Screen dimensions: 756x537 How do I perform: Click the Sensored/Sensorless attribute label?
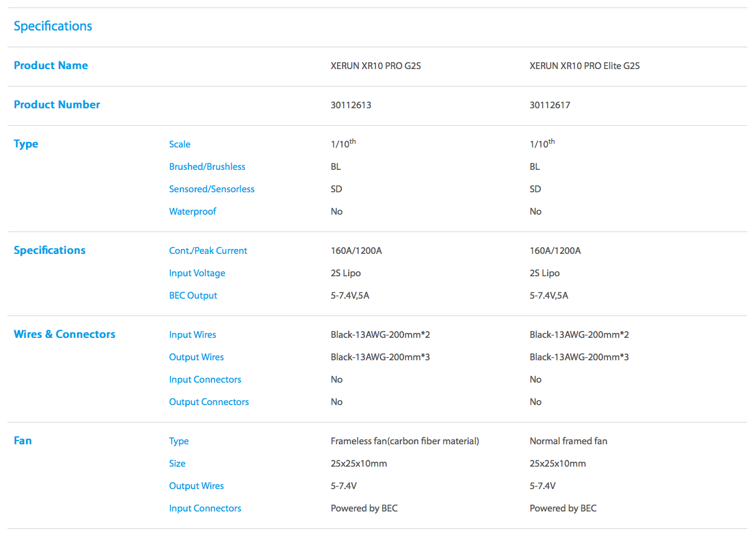coord(212,189)
